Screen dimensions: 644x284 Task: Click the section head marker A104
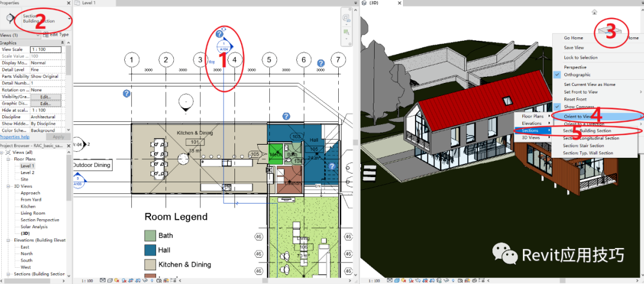click(x=224, y=46)
